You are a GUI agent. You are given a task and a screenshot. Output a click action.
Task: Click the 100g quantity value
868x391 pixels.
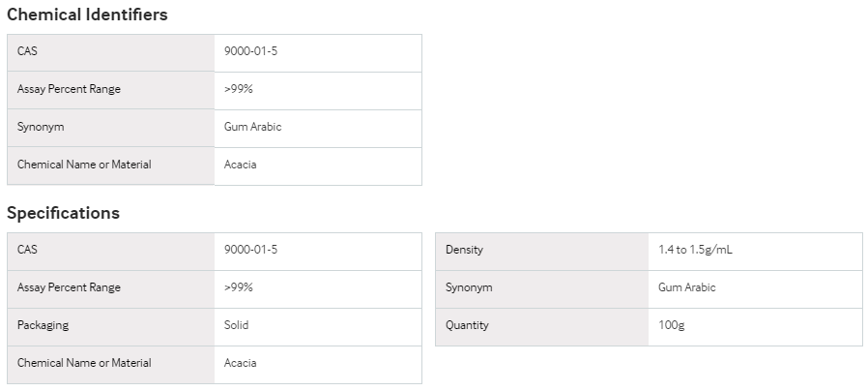click(x=672, y=325)
